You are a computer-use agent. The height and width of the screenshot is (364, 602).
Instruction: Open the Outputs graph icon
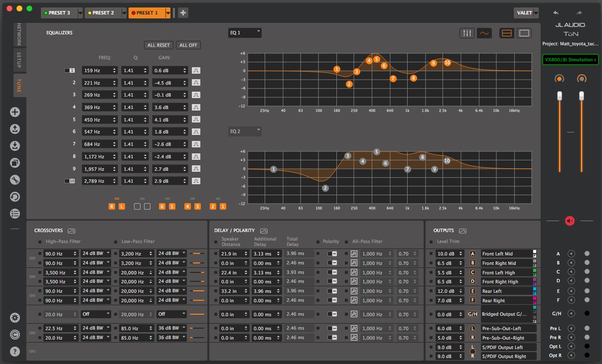point(462,231)
